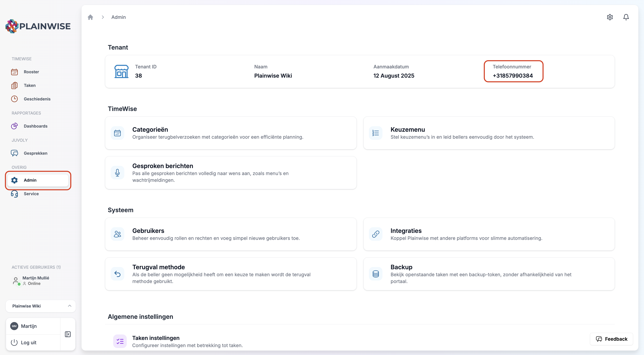Image resolution: width=644 pixels, height=355 pixels.
Task: Open Gesprekken in the sidebar
Action: [36, 153]
